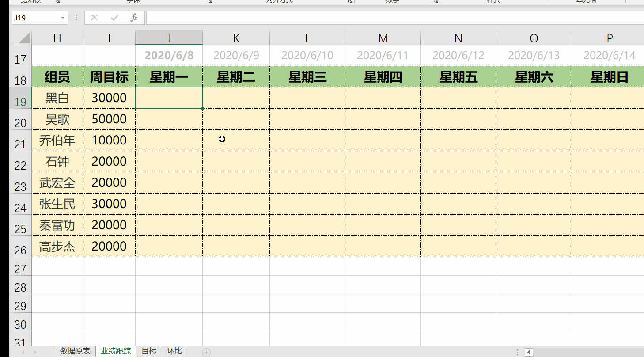
Task: Switch to the 环比 sheet tab
Action: (x=174, y=351)
